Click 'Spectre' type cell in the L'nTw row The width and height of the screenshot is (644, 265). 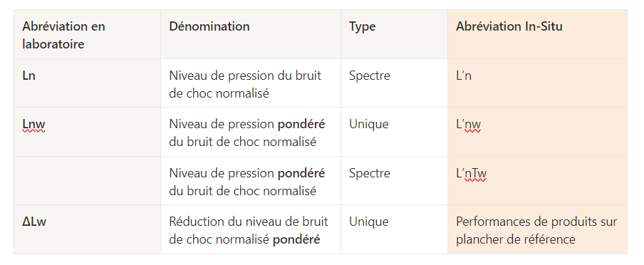coord(394,181)
